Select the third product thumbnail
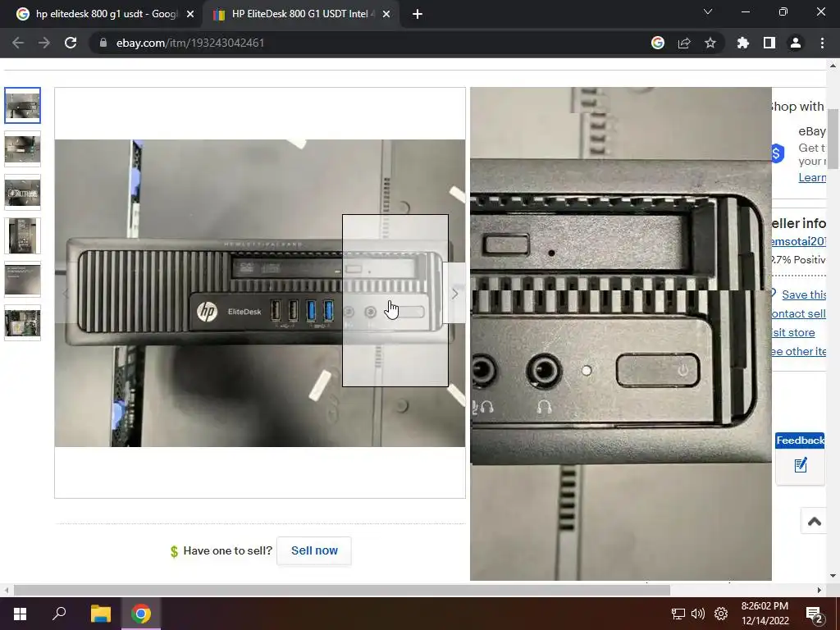 pyautogui.click(x=22, y=192)
